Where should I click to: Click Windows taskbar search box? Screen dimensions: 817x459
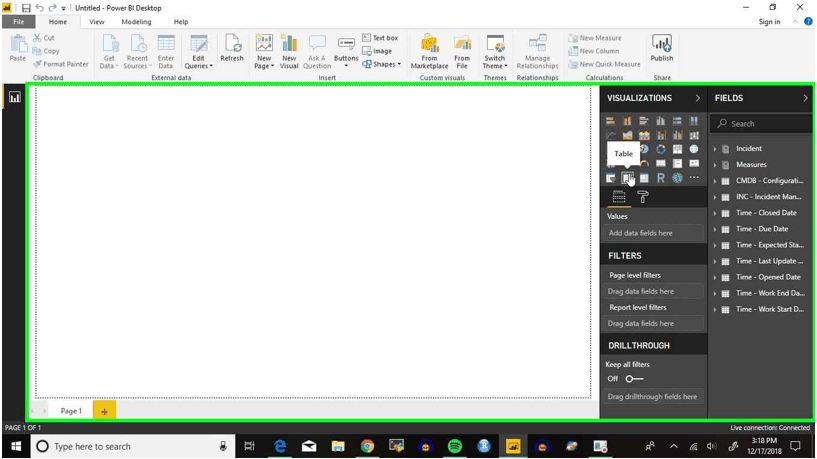tap(132, 446)
